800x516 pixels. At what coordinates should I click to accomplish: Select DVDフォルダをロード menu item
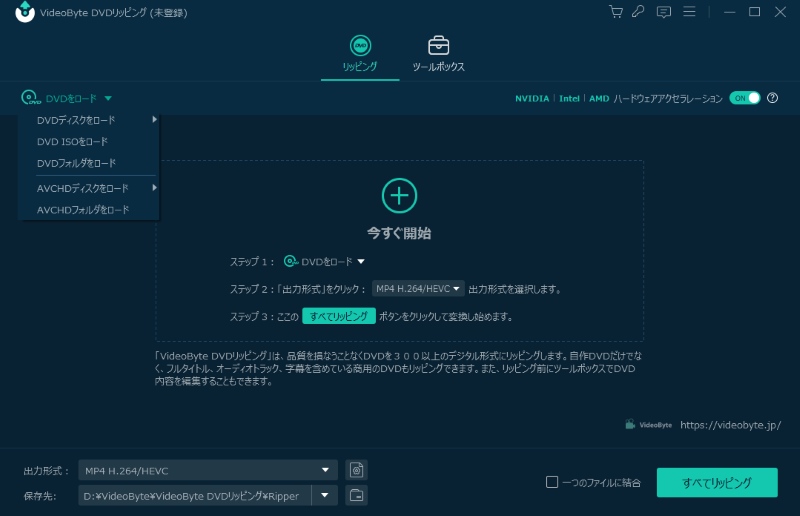88,163
